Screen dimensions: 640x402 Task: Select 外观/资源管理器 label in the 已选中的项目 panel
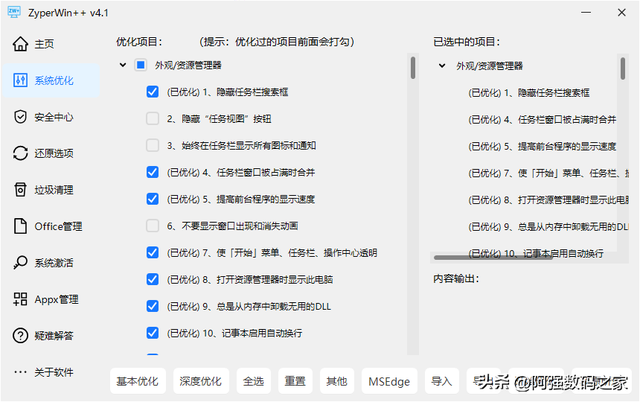(x=489, y=66)
